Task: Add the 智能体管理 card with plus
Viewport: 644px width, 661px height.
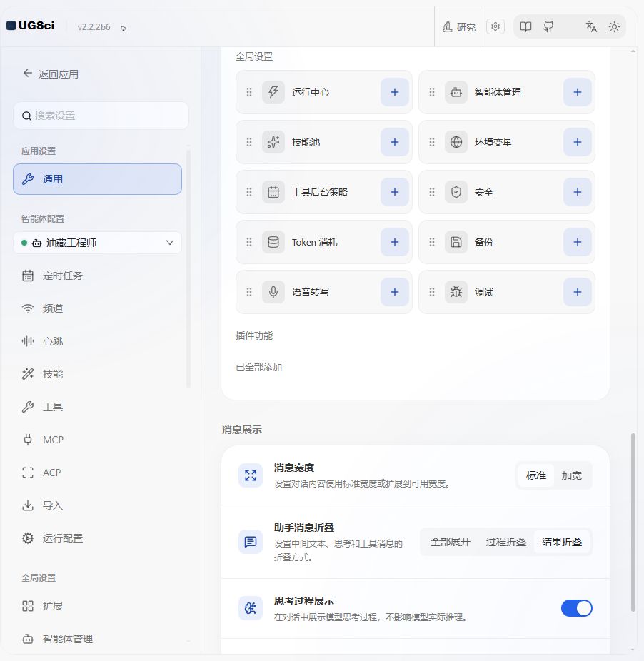Action: pos(578,92)
